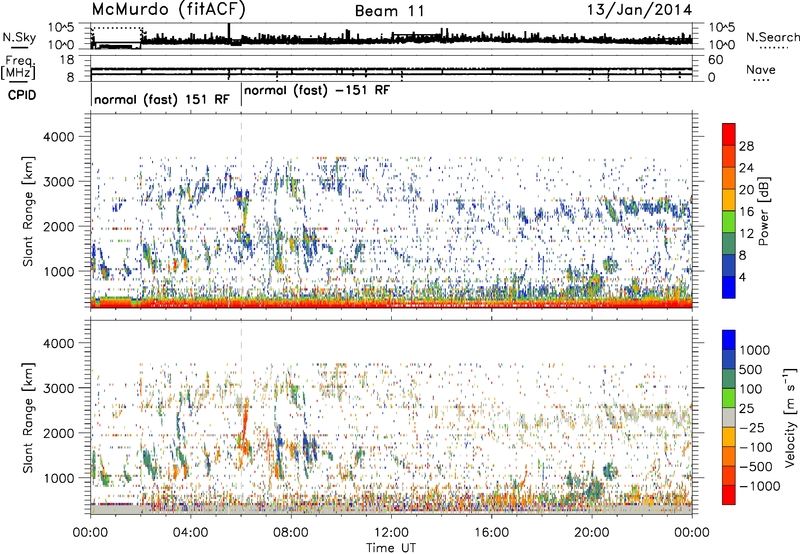Click the gray band of the velocity colorbar
Image resolution: width=800 pixels, height=554 pixels.
[729, 418]
